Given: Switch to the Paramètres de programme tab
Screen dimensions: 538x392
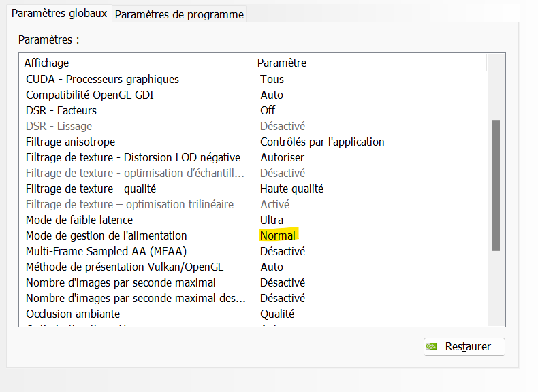Looking at the screenshot, I should (179, 14).
